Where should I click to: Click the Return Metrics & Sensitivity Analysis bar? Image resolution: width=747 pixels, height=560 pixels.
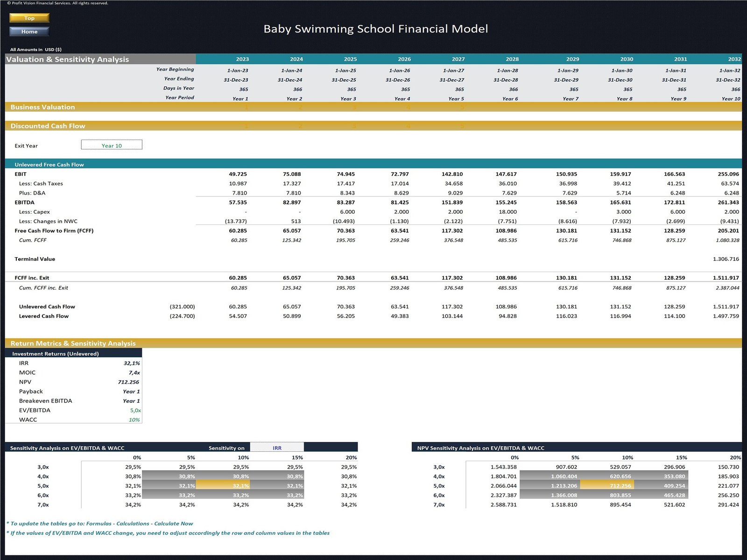point(73,343)
